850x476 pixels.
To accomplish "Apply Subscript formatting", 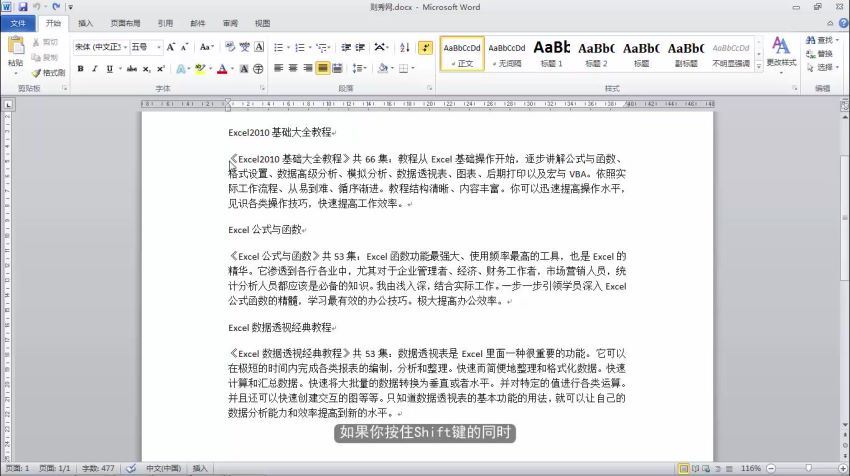I will (146, 69).
